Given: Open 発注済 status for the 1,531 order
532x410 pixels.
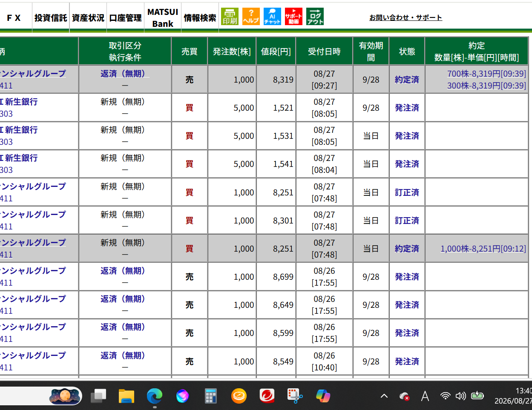Looking at the screenshot, I should tap(407, 136).
